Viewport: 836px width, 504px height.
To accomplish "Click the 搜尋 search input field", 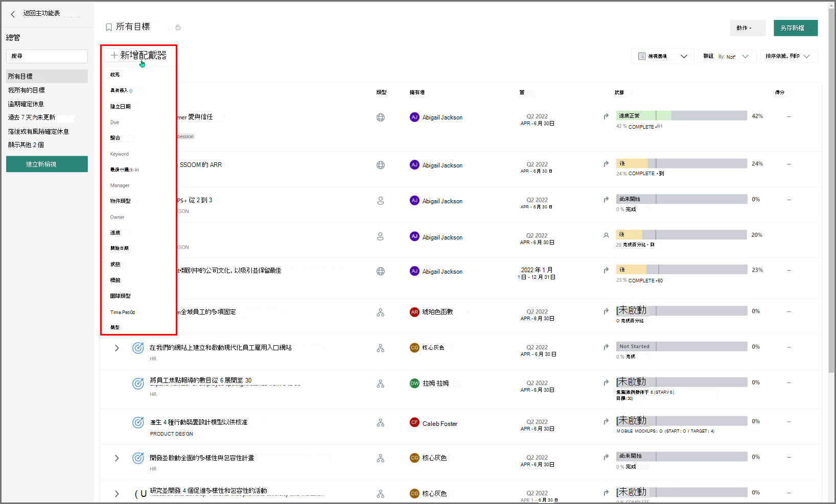I will tap(47, 56).
